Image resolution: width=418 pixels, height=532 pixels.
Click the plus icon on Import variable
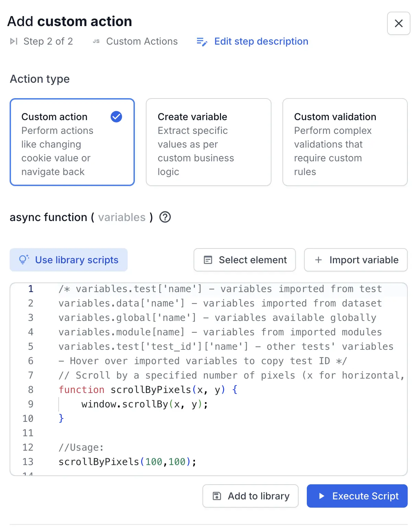click(x=318, y=260)
